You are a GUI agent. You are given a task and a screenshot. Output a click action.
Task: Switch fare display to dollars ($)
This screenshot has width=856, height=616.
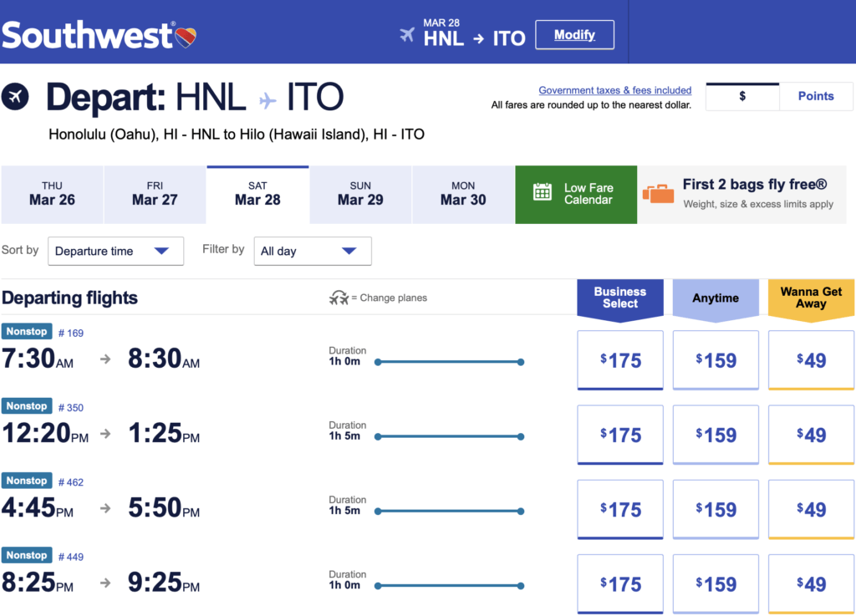tap(742, 97)
